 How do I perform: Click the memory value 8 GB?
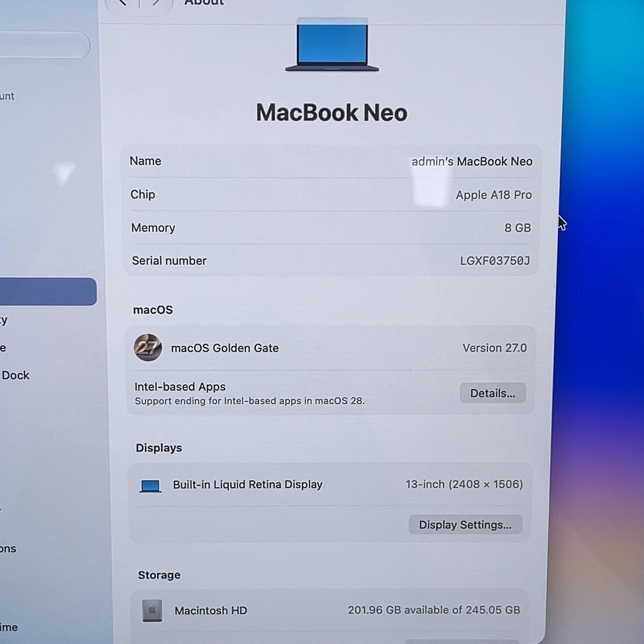click(517, 228)
